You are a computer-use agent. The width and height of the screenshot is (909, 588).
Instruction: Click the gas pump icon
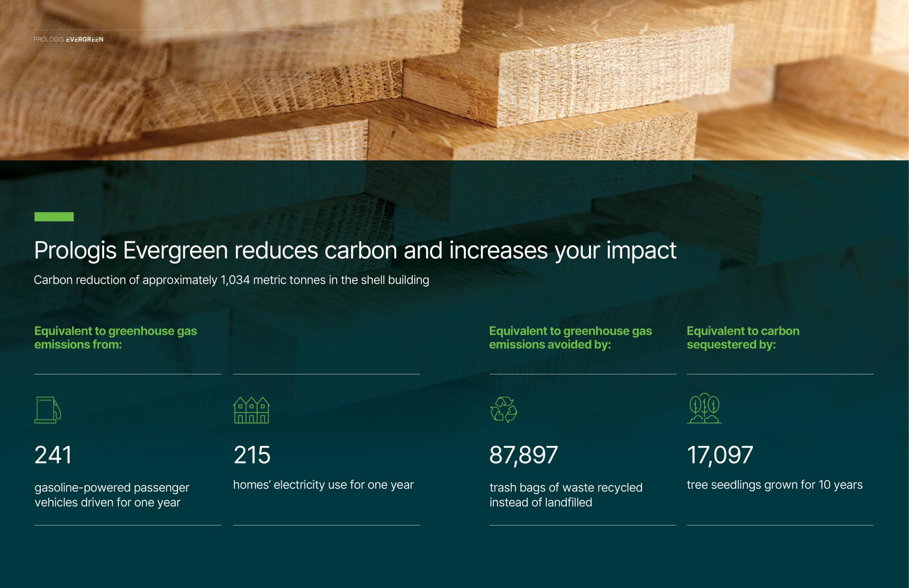click(x=48, y=410)
